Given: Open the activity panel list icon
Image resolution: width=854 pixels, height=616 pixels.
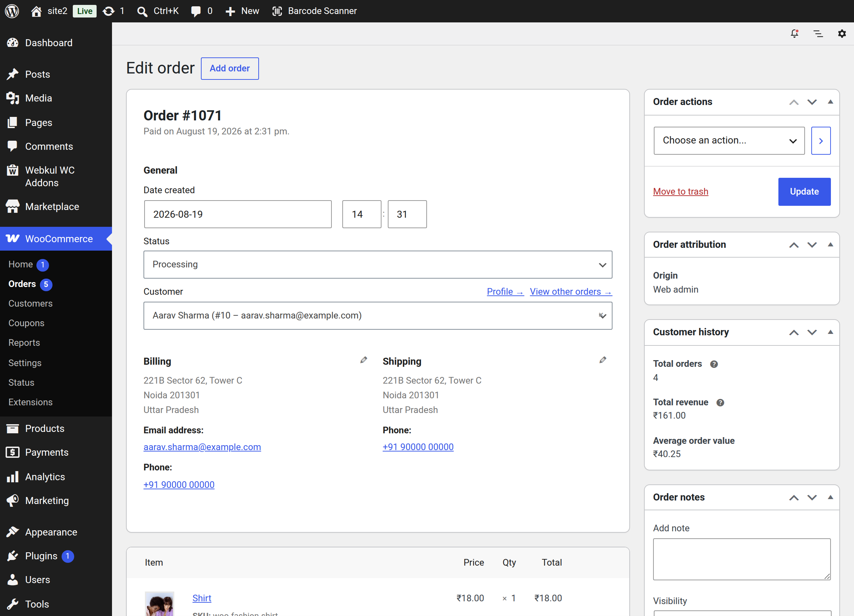Looking at the screenshot, I should tap(818, 34).
